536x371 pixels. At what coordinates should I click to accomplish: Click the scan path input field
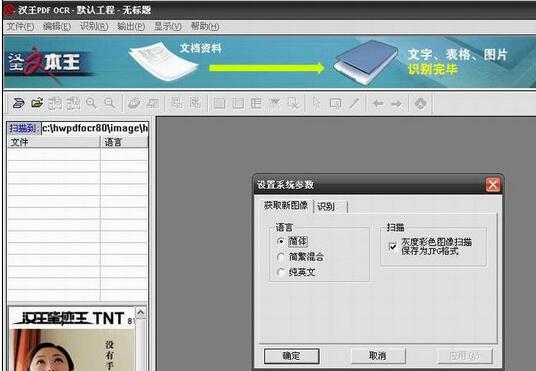click(x=95, y=128)
